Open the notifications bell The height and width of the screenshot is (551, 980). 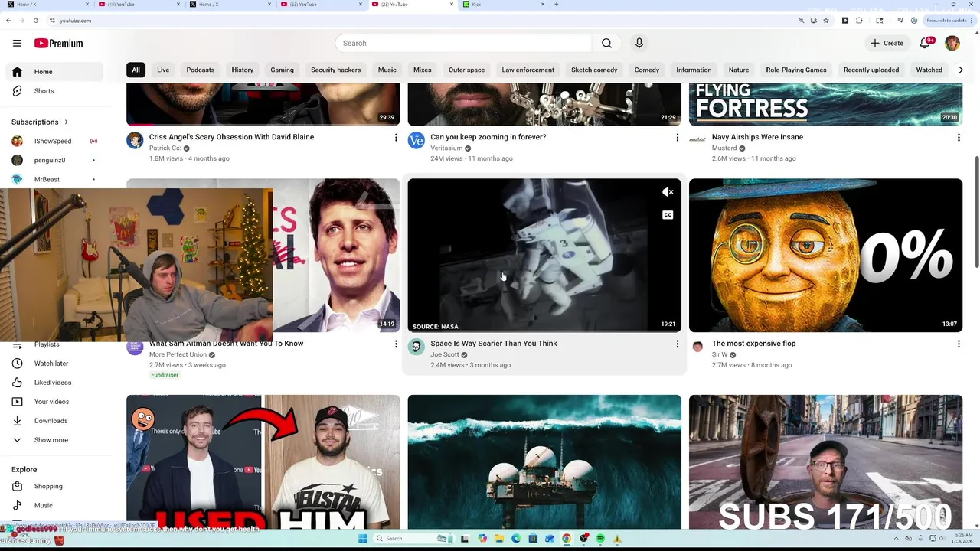click(926, 44)
